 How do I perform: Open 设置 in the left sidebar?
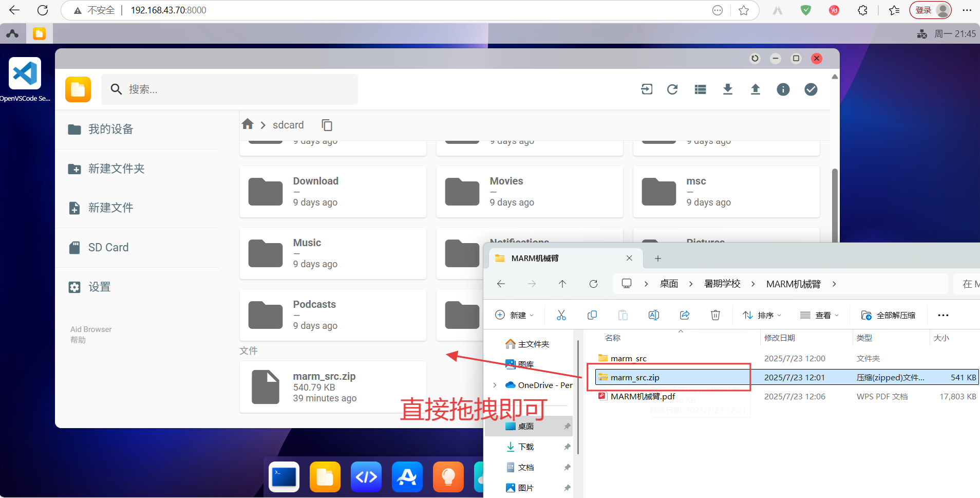(99, 287)
